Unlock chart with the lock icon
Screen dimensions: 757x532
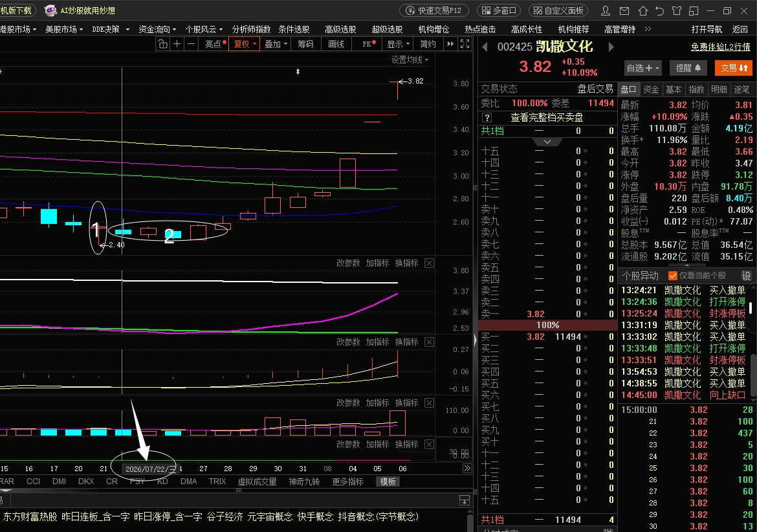pos(162,44)
